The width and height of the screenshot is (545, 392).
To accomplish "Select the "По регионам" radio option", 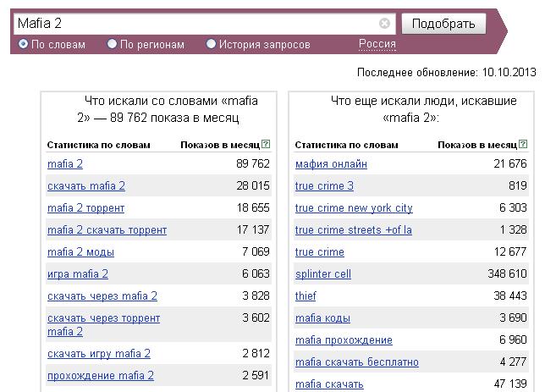I will [x=112, y=44].
